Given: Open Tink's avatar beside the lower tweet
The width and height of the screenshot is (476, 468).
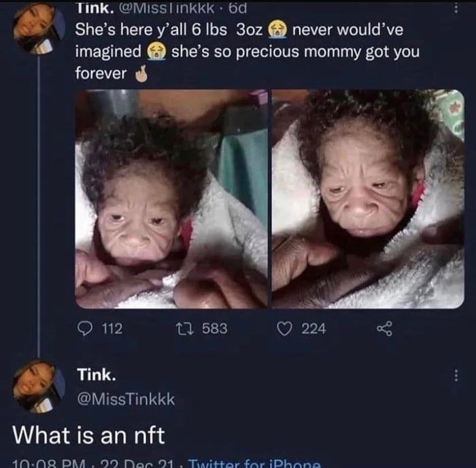Looking at the screenshot, I should pyautogui.click(x=39, y=386).
